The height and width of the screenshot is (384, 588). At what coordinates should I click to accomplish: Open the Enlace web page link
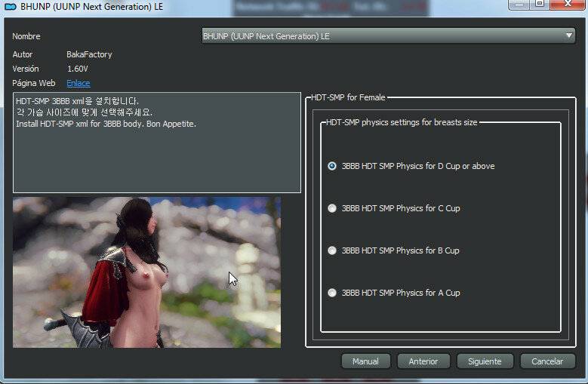[x=79, y=83]
